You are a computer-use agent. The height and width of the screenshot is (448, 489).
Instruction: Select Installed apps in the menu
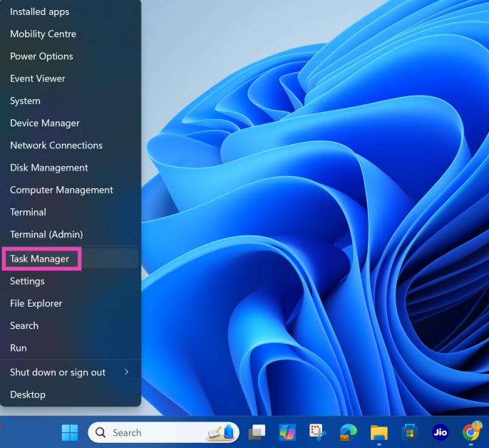(x=39, y=12)
